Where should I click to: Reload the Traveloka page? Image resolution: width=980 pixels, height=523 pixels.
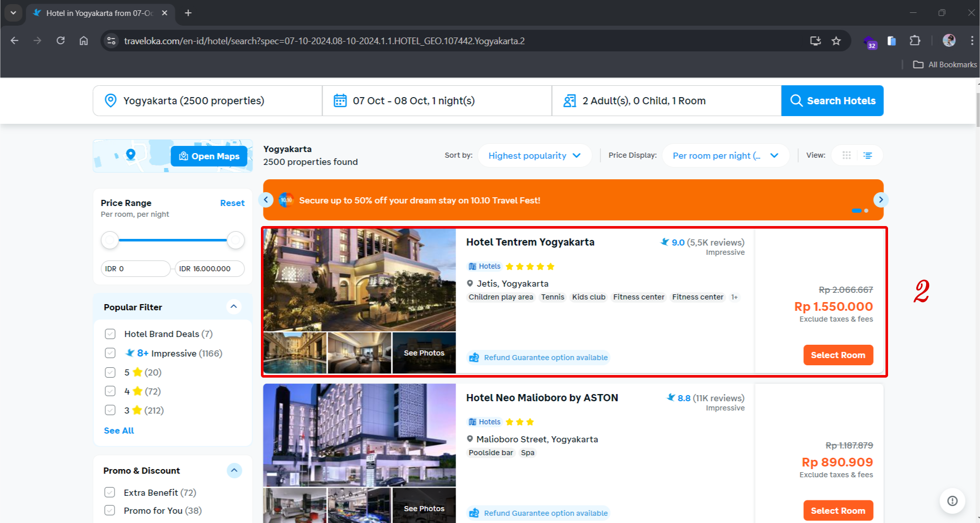point(61,41)
